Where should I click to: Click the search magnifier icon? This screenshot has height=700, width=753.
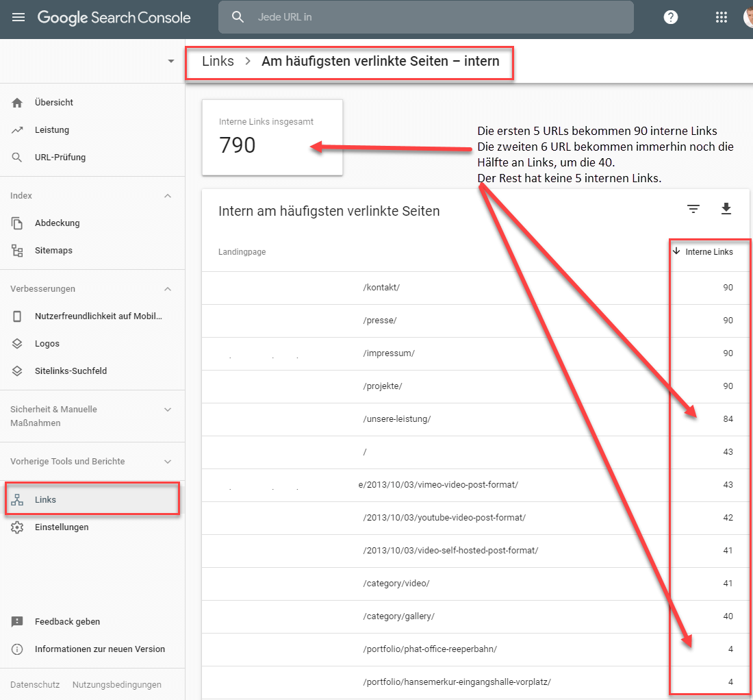[238, 17]
